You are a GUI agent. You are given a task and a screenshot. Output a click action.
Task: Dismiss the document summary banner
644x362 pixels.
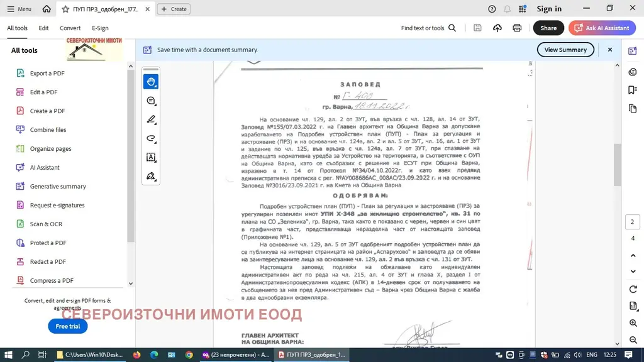pyautogui.click(x=610, y=50)
